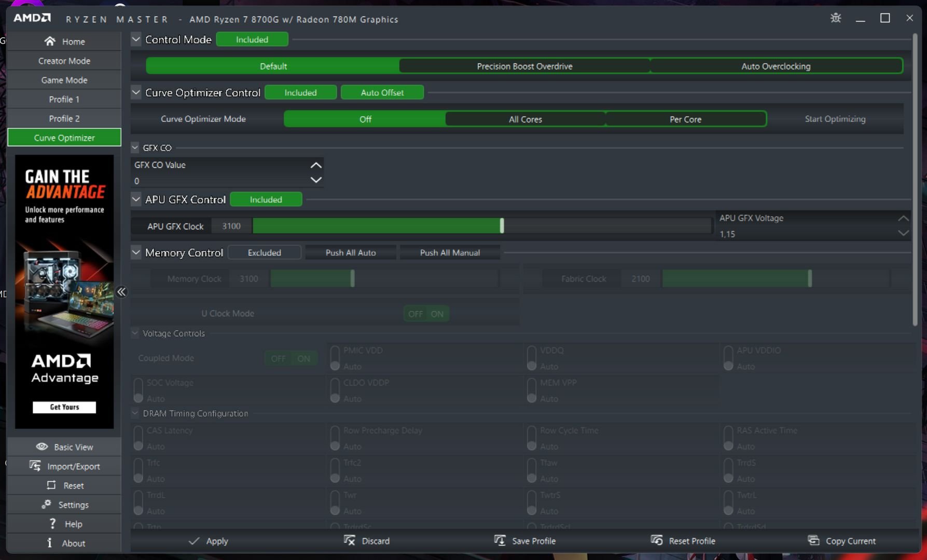Viewport: 927px width, 560px height.
Task: Click the Help question mark icon
Action: coord(52,523)
